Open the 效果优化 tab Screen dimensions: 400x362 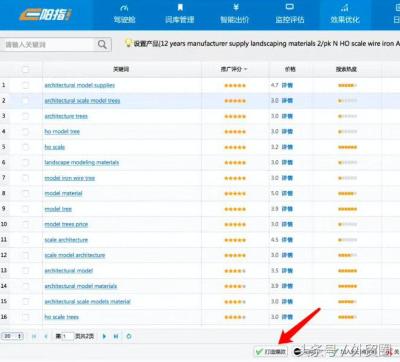(x=345, y=15)
